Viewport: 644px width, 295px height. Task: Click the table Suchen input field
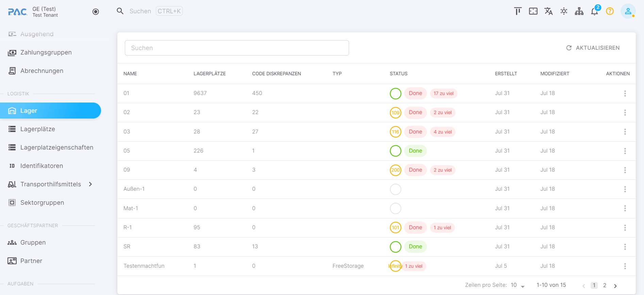click(x=237, y=48)
